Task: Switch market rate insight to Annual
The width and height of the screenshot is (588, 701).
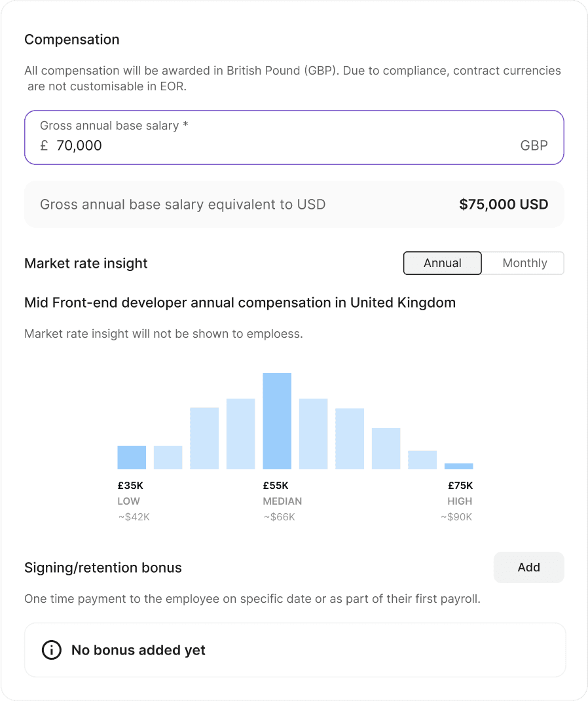Action: (x=443, y=263)
